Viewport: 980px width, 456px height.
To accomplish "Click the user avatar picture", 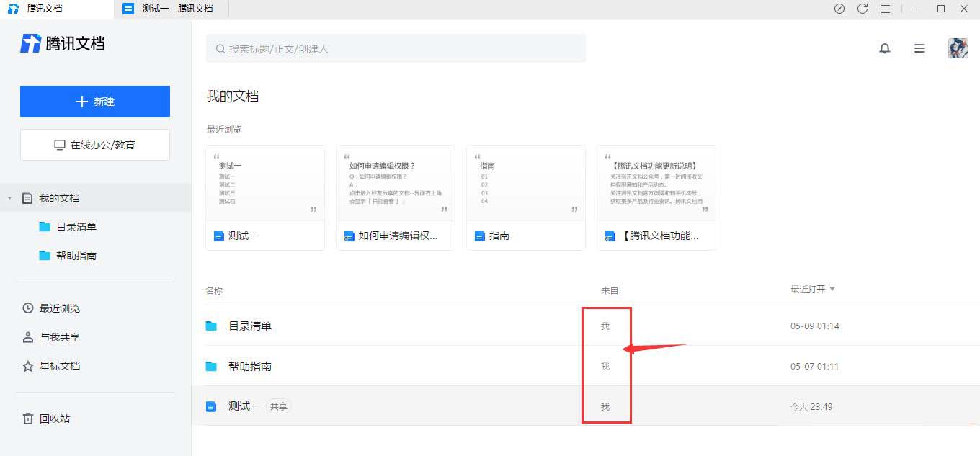I will (958, 48).
